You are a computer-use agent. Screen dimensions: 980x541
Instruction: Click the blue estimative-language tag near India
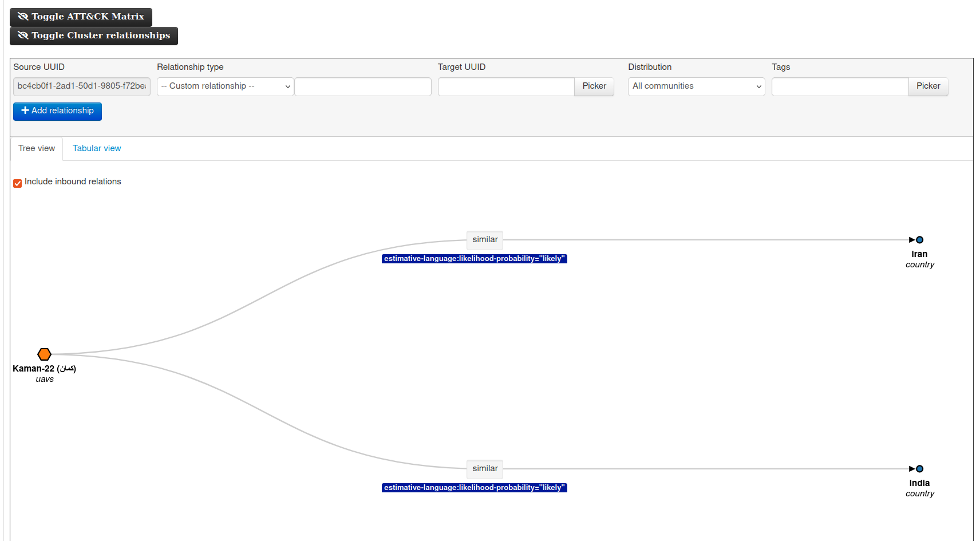coord(474,487)
